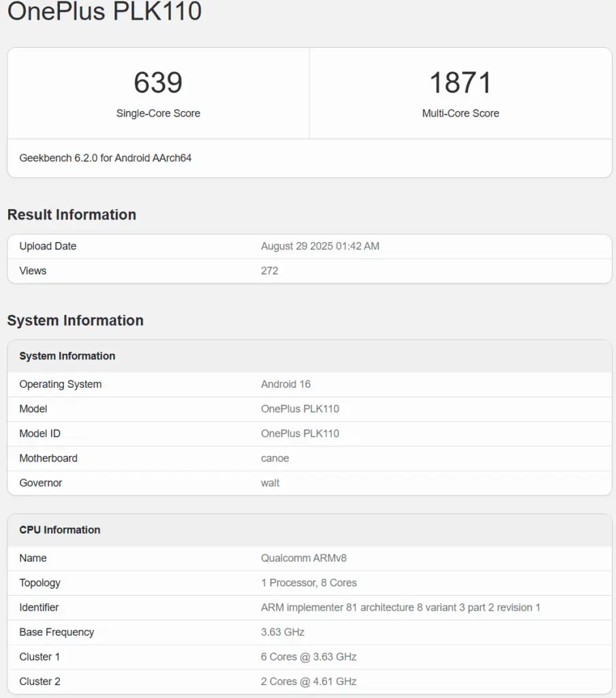Select the 3.63 GHz base frequency value

[283, 632]
